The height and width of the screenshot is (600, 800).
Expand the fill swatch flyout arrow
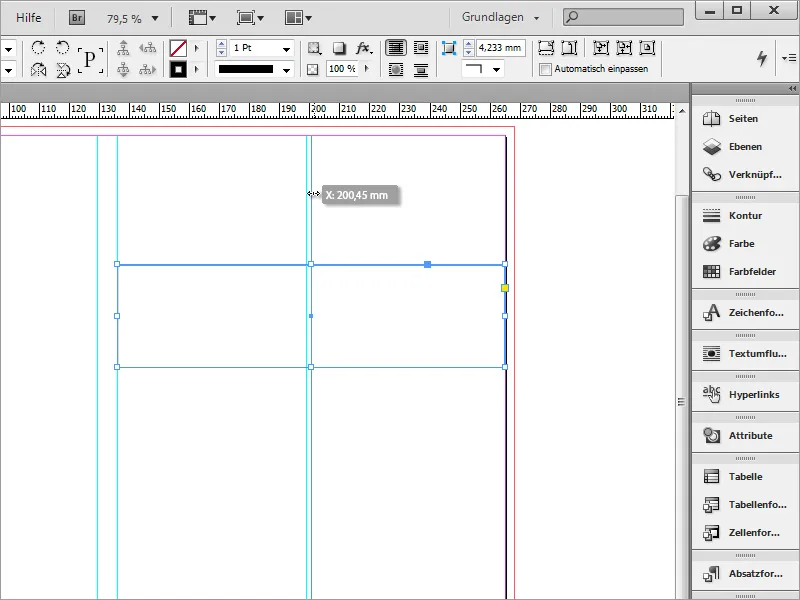click(x=196, y=48)
